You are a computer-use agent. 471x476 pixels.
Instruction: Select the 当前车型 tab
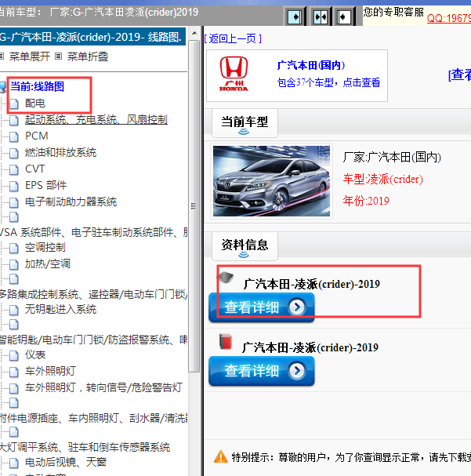245,123
